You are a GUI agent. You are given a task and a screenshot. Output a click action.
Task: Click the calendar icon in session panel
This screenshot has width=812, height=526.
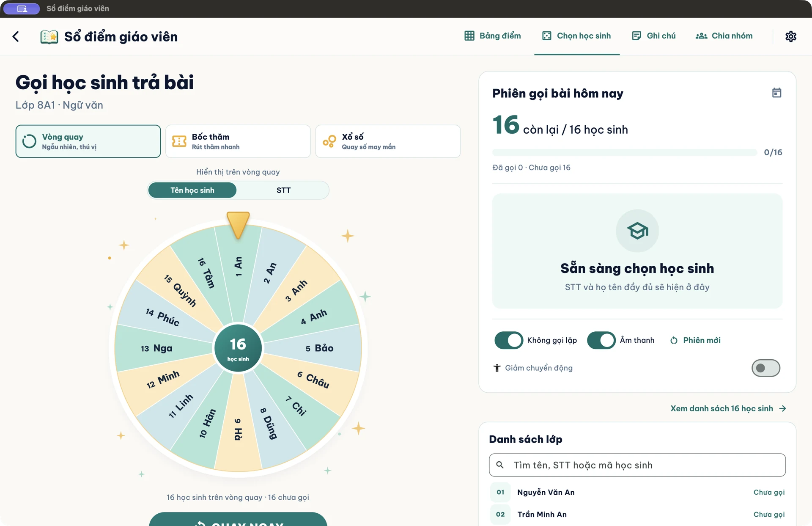coord(776,93)
